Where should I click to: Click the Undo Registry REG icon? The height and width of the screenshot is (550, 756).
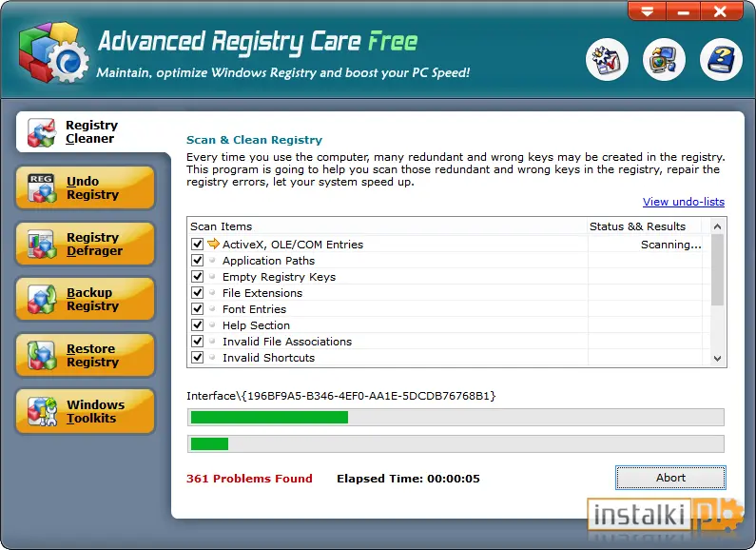pyautogui.click(x=42, y=188)
